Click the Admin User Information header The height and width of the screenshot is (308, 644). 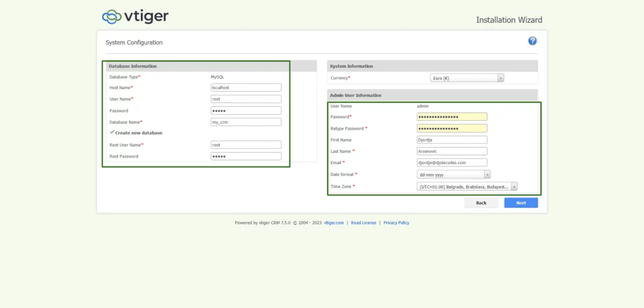(x=433, y=96)
